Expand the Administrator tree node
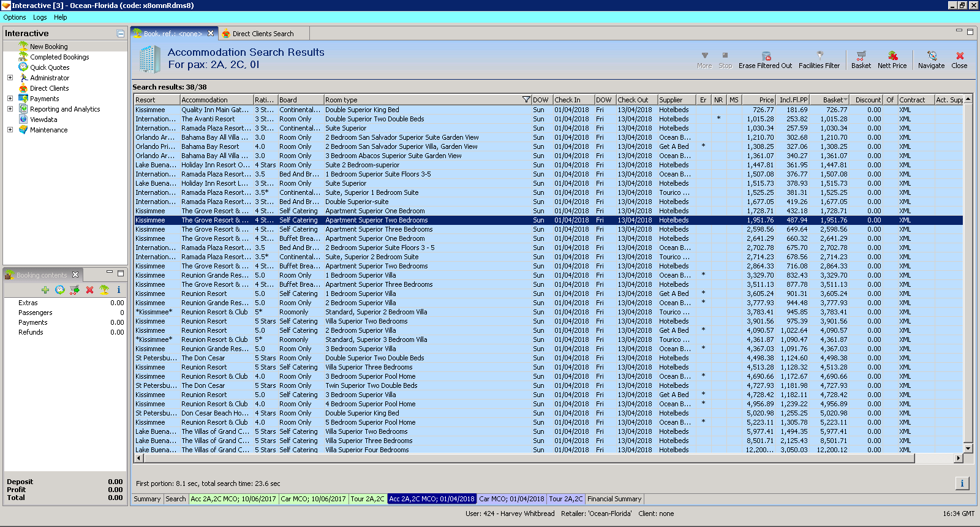Image resolution: width=980 pixels, height=527 pixels. [x=10, y=78]
